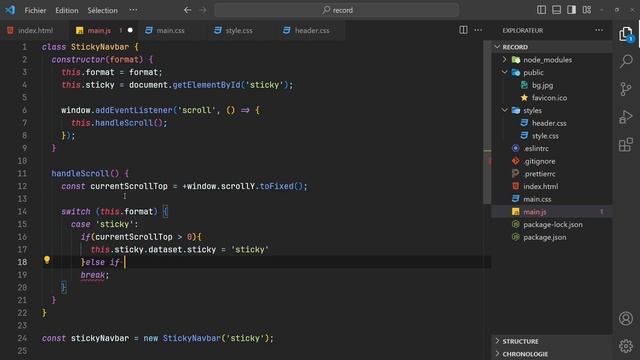The width and height of the screenshot is (640, 360).
Task: Customize layout from title bar icon
Action: [x=587, y=10]
